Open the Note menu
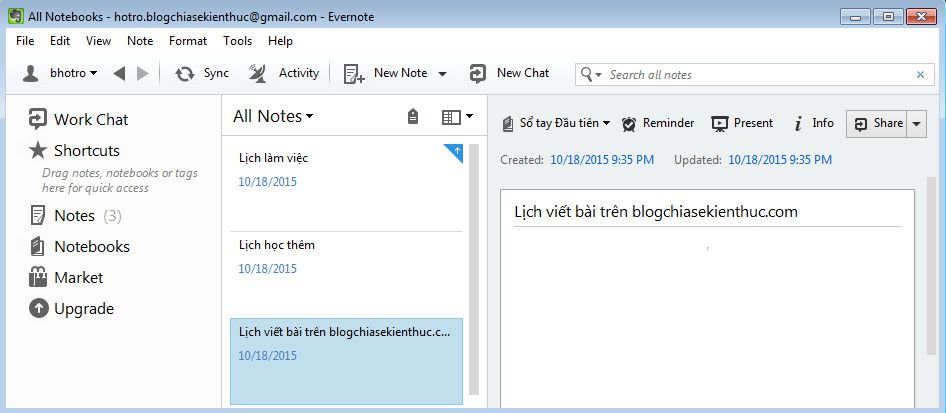 140,41
